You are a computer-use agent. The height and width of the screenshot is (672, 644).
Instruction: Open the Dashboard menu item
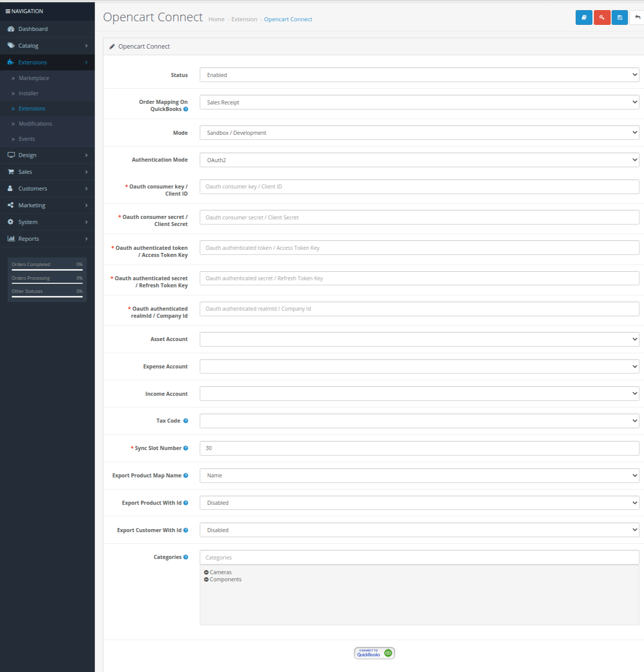click(x=47, y=29)
